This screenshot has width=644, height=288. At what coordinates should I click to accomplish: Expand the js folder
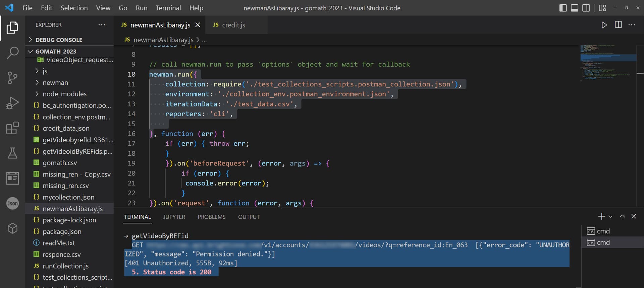tap(69, 71)
